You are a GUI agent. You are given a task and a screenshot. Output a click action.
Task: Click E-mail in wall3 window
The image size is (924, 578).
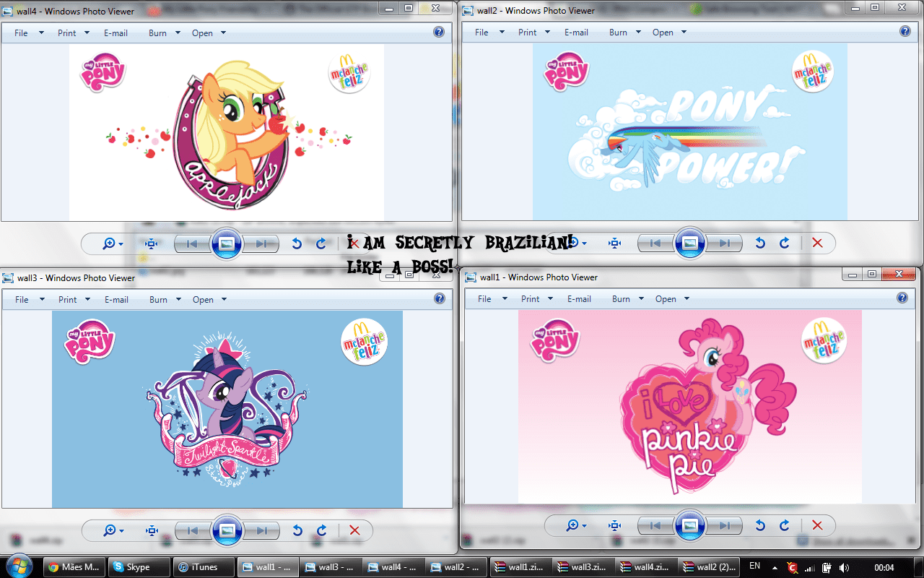click(x=116, y=299)
